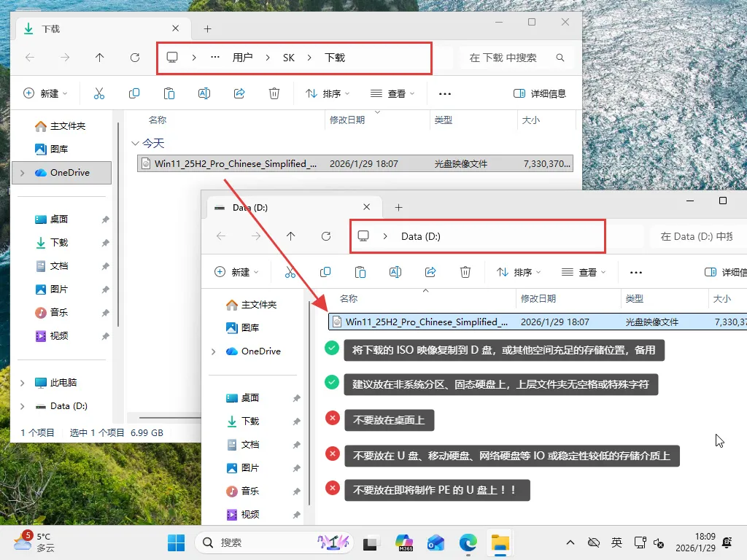Open Microsoft Edge from taskbar
747x560 pixels.
pyautogui.click(x=468, y=542)
